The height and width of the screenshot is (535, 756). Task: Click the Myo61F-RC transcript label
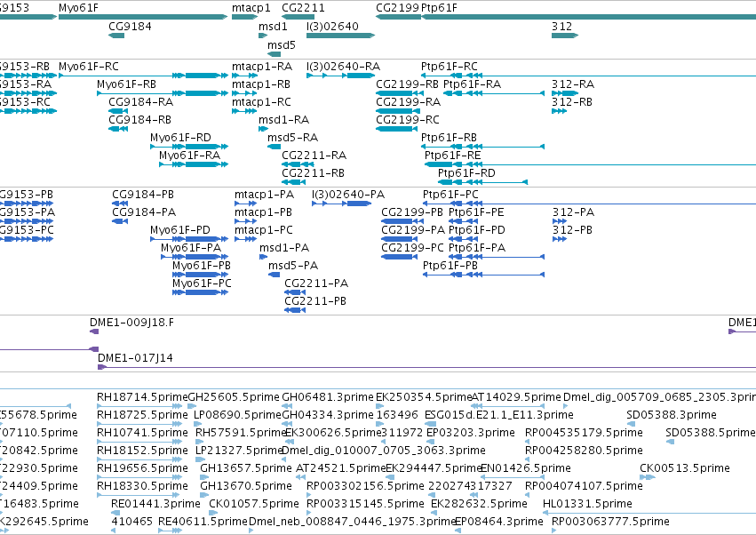coord(89,66)
